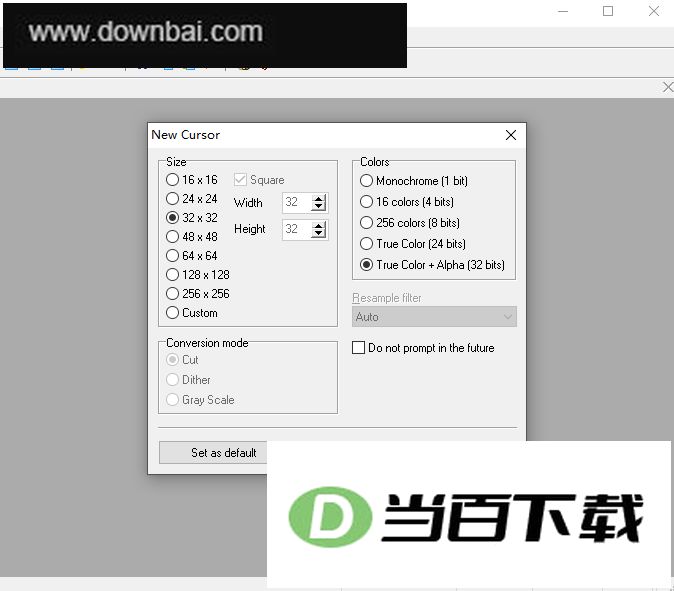Decrease Width with the spinner down arrow
Screen dimensions: 674x591
click(319, 207)
